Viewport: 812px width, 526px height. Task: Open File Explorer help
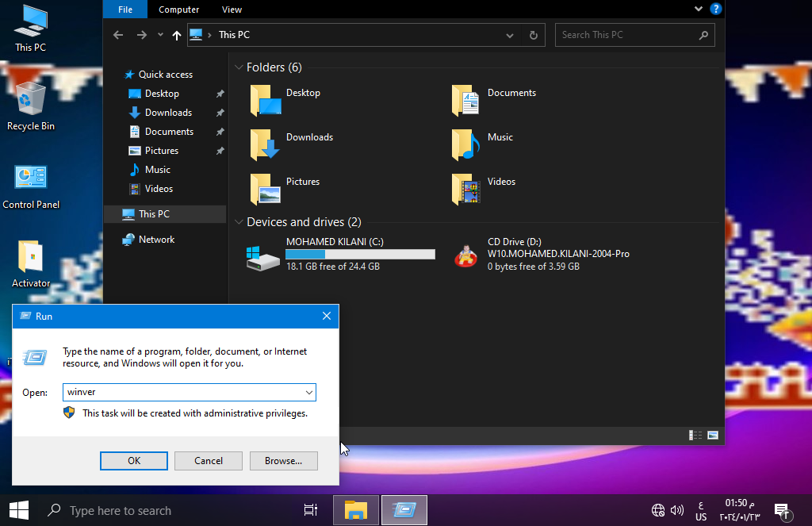(x=716, y=9)
